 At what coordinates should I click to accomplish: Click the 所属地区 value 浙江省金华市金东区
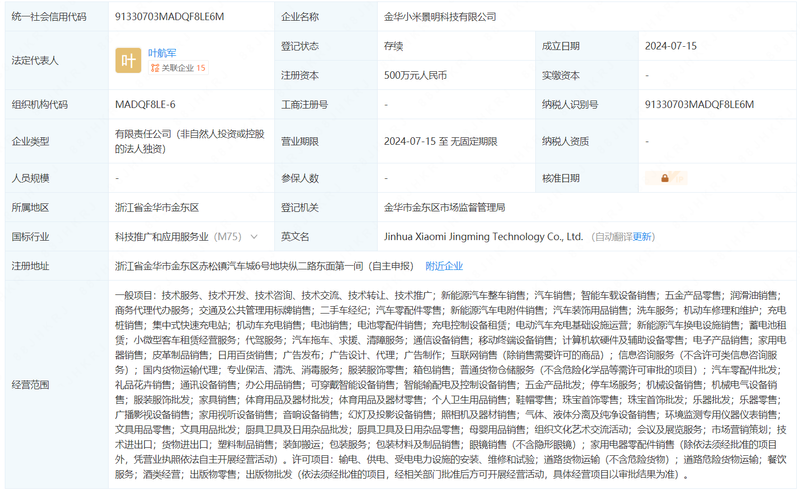click(157, 208)
